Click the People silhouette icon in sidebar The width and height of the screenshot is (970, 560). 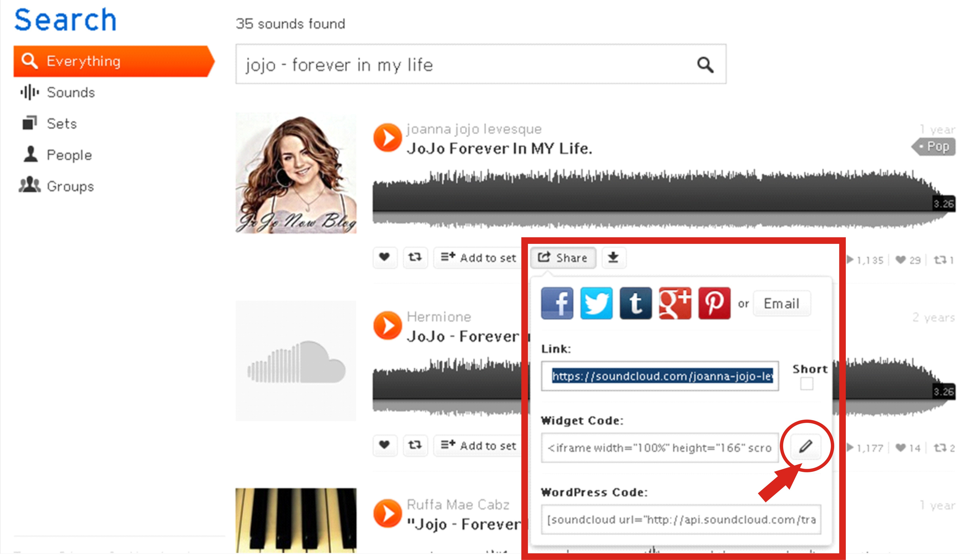[x=30, y=154]
